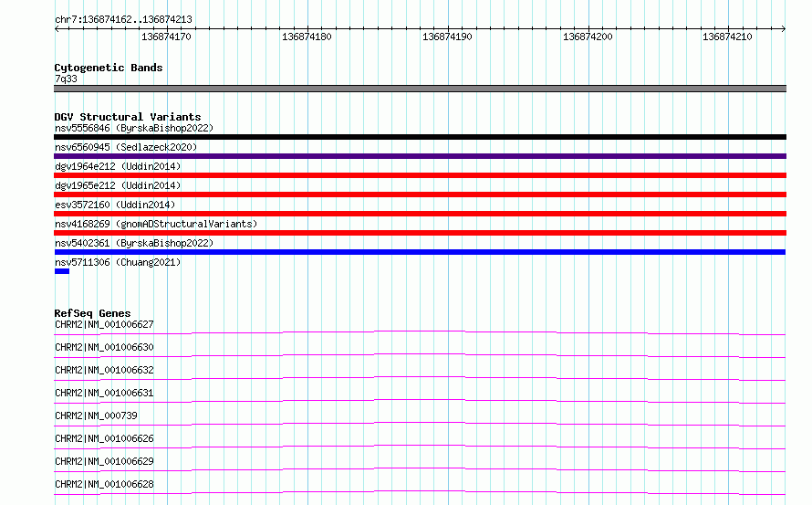Click the 7q33 band label

(x=66, y=79)
